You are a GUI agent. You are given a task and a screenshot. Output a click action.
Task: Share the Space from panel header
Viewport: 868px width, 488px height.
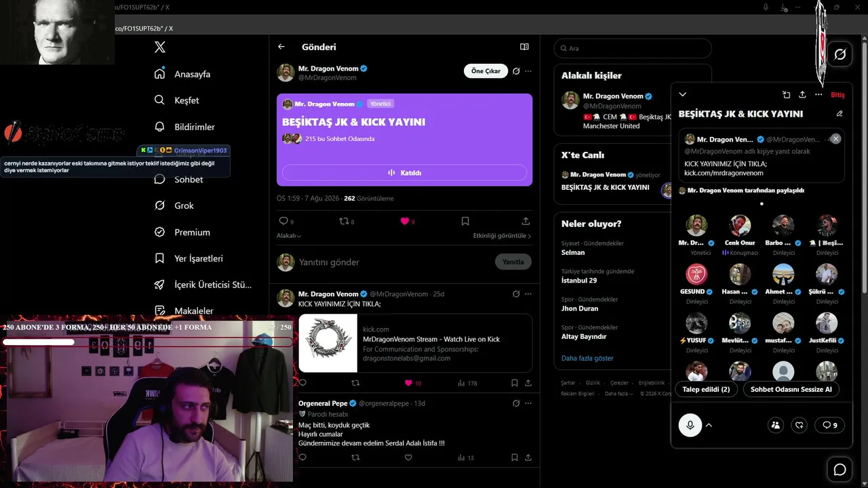click(x=802, y=95)
